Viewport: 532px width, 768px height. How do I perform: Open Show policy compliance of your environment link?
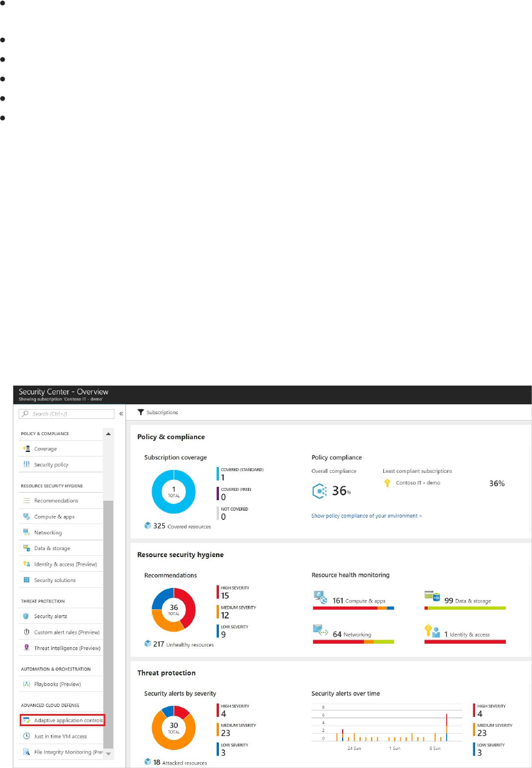tap(366, 515)
